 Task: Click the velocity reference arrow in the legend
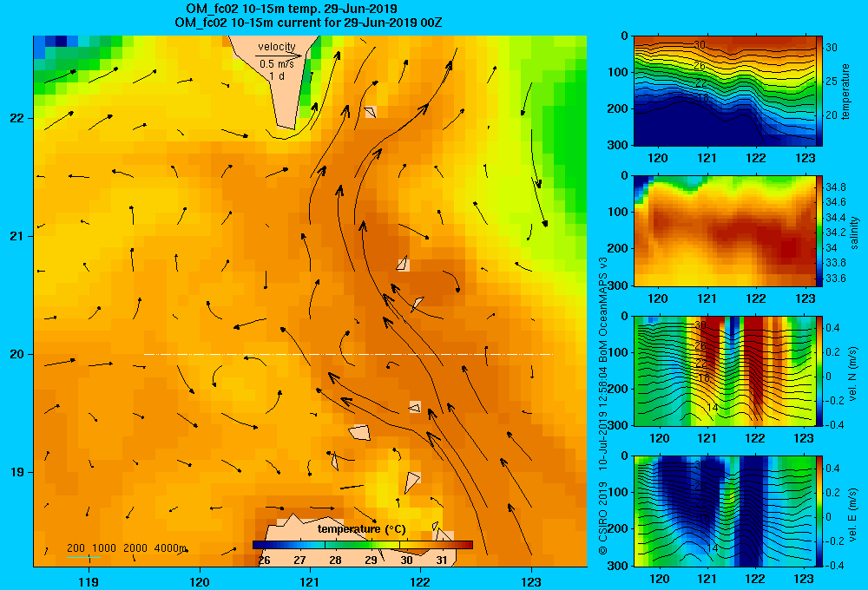[x=279, y=56]
